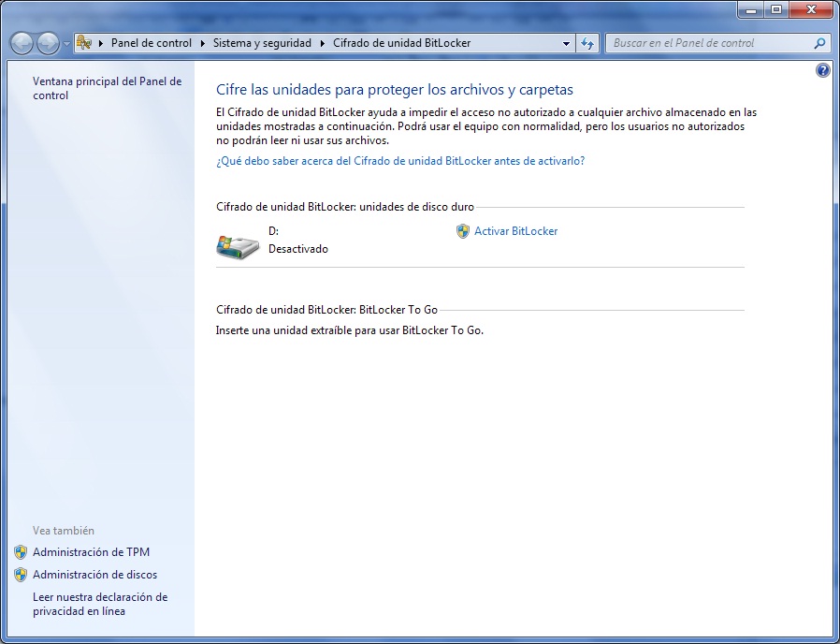
Task: Click the shield icon next to Activar BitLocker
Action: pos(463,231)
